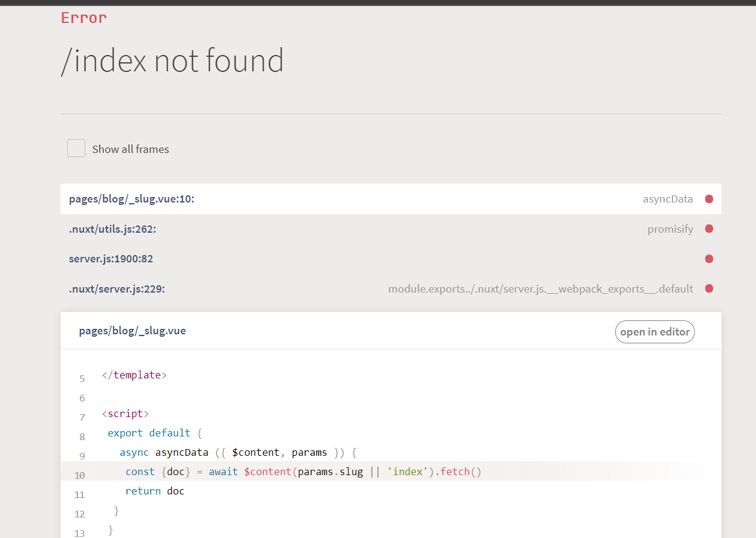756x538 pixels.
Task: Click the red dot on the asyncData frame
Action: 709,199
